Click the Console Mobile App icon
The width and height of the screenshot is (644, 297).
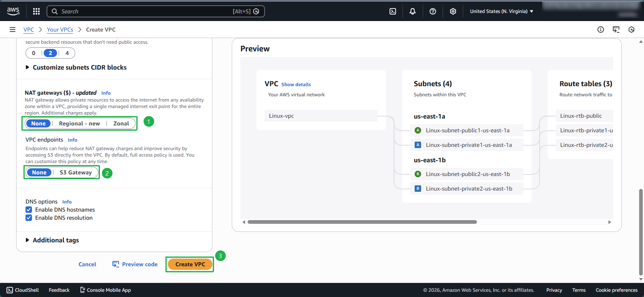83,290
